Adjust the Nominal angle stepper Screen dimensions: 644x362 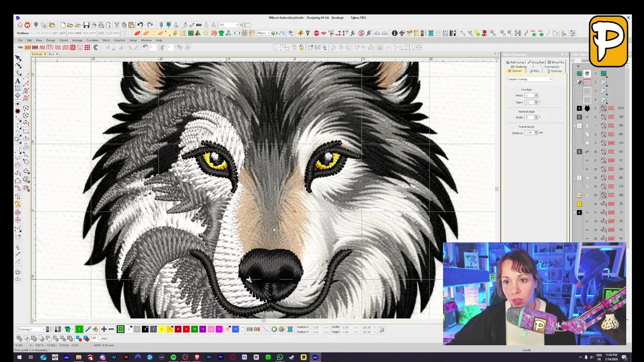pos(536,117)
